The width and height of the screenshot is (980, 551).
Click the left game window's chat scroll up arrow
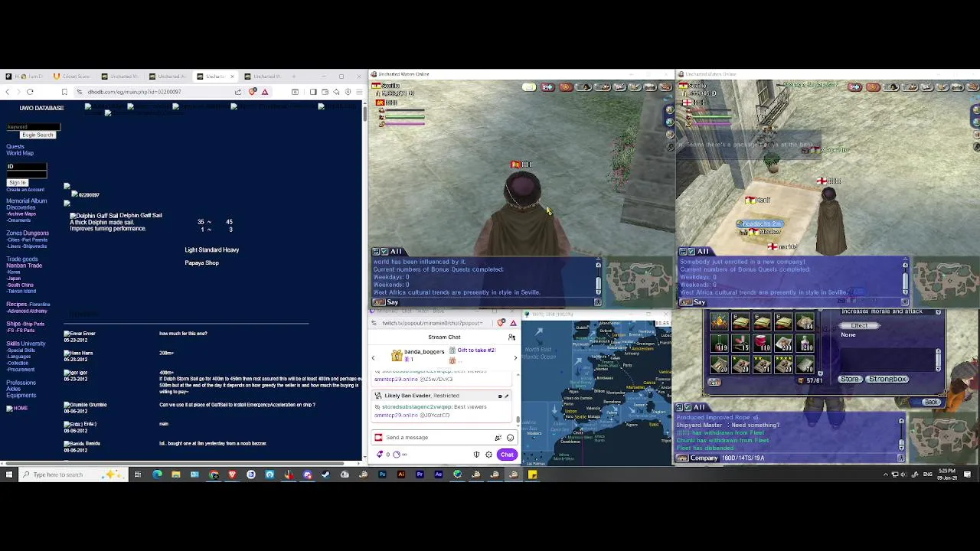click(598, 266)
